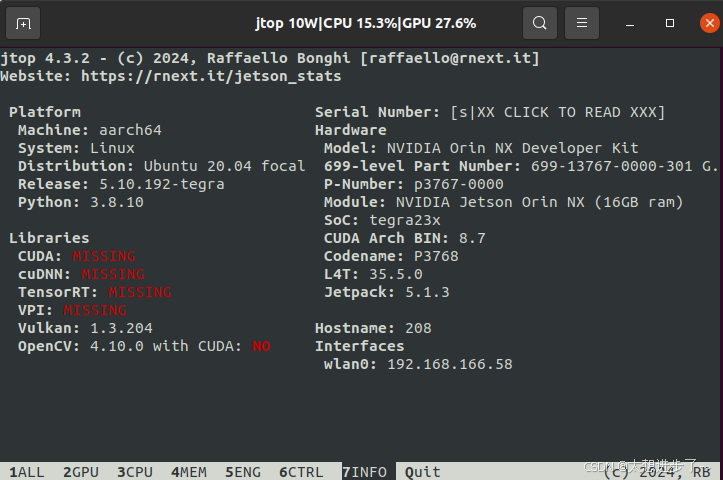Viewport: 723px width, 480px height.
Task: Minimize the jtop terminal window
Action: coord(630,24)
